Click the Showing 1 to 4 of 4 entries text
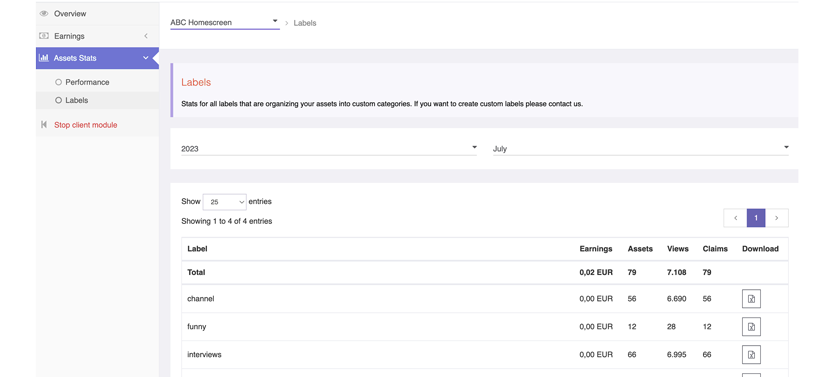This screenshot has height=377, width=834. 227,221
